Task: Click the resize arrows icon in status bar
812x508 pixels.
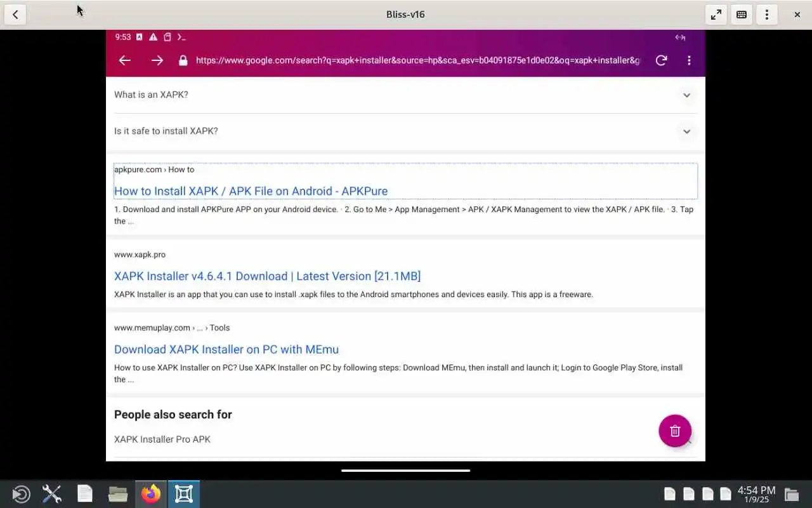Action: tap(680, 37)
